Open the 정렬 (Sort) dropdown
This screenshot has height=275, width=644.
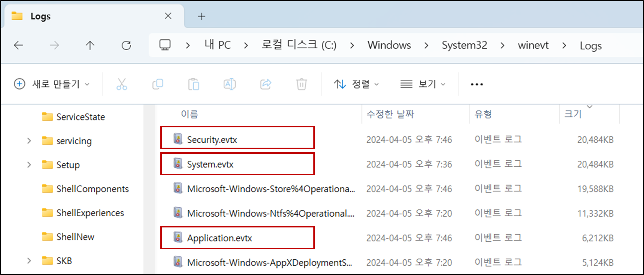click(x=356, y=84)
